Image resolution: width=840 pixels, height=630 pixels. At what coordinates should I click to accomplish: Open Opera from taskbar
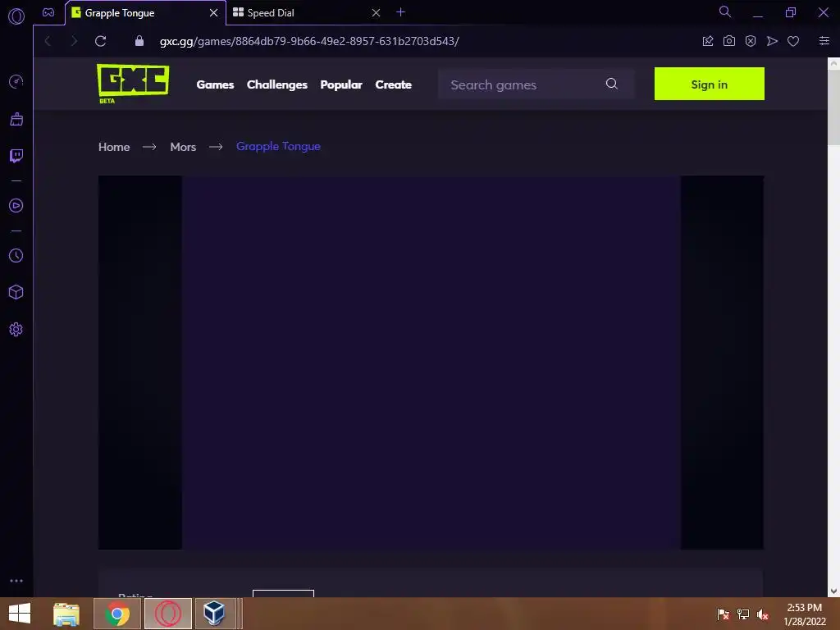[168, 614]
